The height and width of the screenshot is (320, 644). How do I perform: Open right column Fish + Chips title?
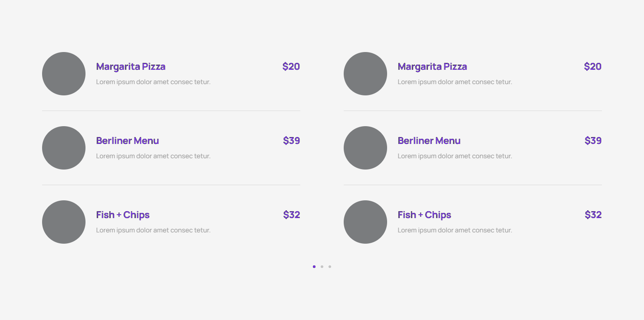[424, 215]
